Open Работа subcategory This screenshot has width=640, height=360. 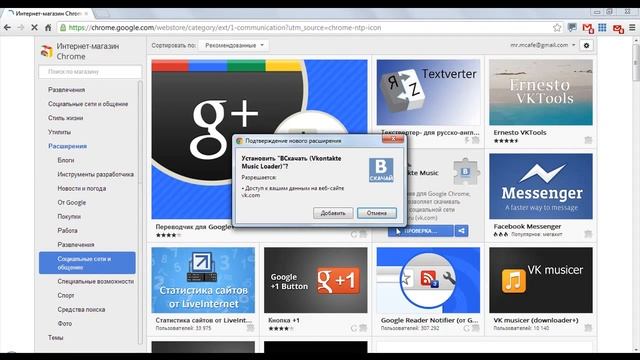tap(67, 231)
